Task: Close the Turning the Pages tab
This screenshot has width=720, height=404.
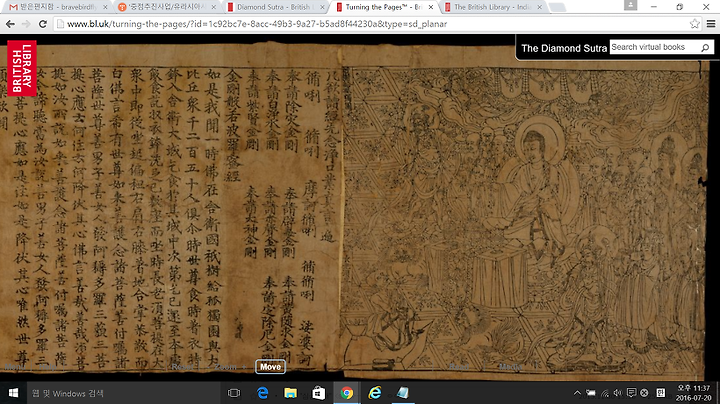Action: click(x=431, y=7)
